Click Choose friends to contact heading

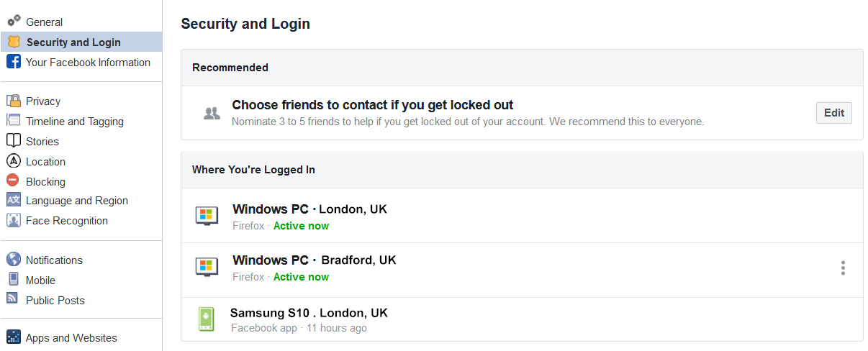pos(372,105)
